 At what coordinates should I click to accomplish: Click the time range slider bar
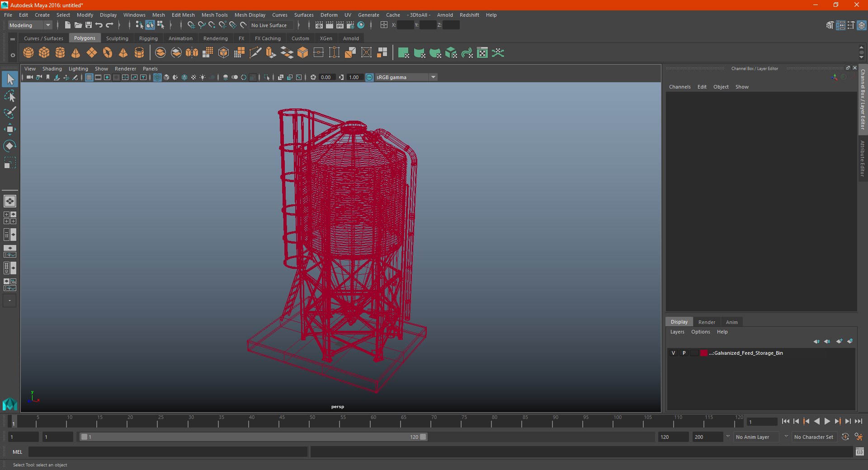tap(253, 437)
